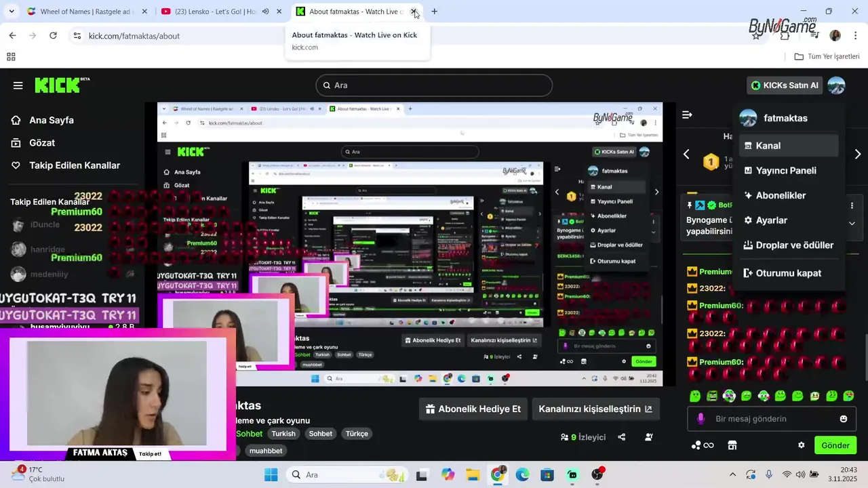Viewport: 868px width, 488px height.
Task: Collapse the chat panel with the arrow-lines icon
Action: (x=687, y=115)
